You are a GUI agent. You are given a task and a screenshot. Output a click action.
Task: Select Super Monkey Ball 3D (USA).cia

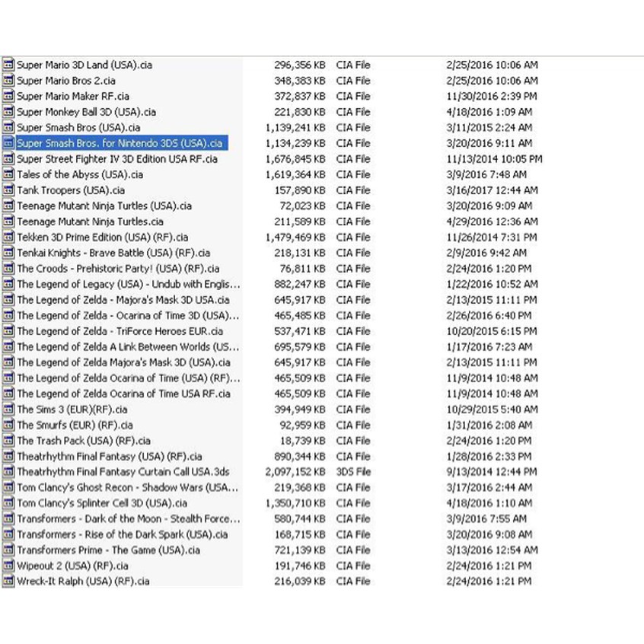pyautogui.click(x=86, y=112)
